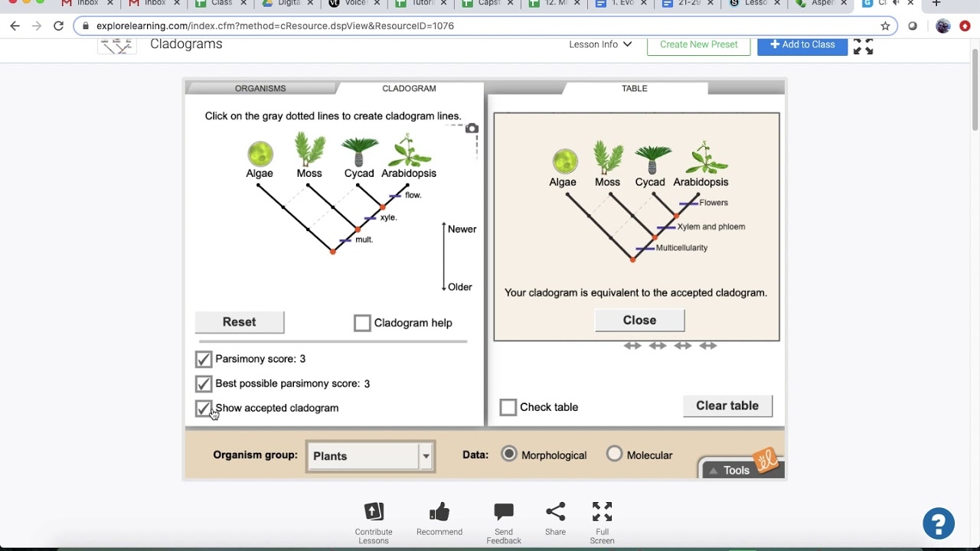
Task: Open the blue question mark help icon
Action: click(939, 523)
